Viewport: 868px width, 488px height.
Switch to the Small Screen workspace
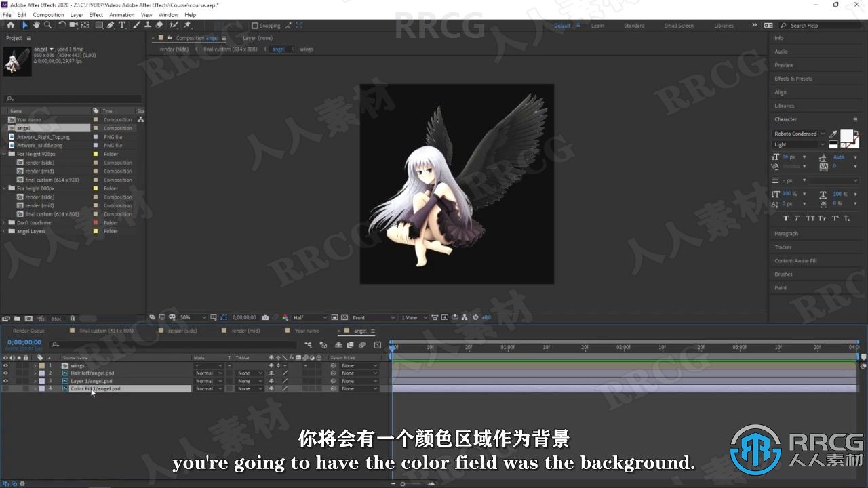pyautogui.click(x=679, y=26)
